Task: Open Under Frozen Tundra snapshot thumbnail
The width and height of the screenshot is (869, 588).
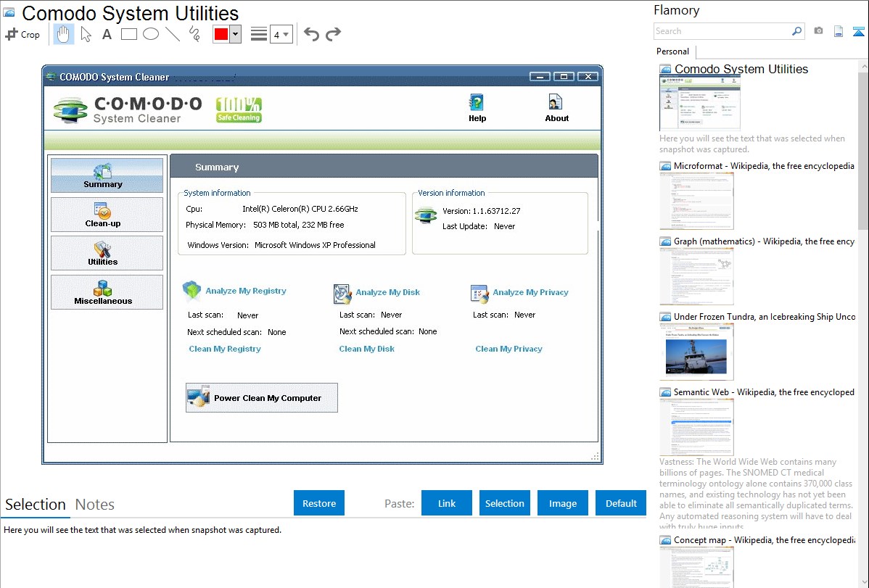Action: pyautogui.click(x=696, y=352)
